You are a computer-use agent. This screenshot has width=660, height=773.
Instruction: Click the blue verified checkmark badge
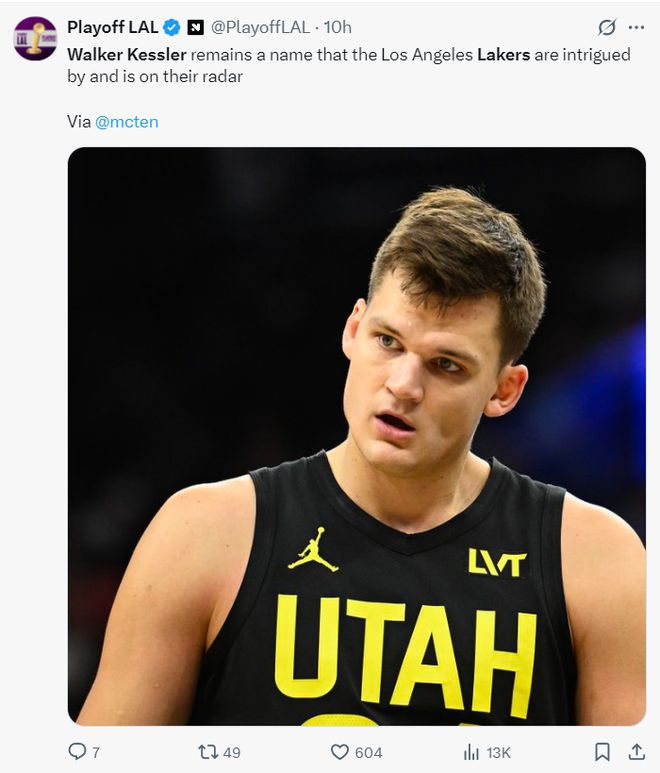[x=172, y=27]
